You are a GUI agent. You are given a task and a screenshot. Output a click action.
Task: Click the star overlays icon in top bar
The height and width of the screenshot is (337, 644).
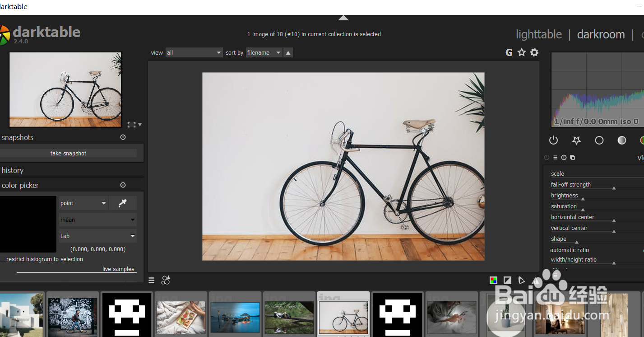tap(522, 52)
